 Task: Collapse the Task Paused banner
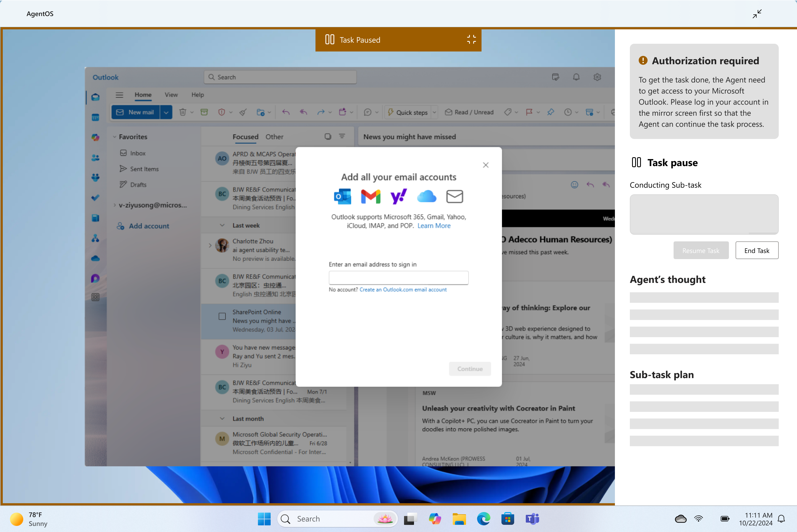click(471, 40)
